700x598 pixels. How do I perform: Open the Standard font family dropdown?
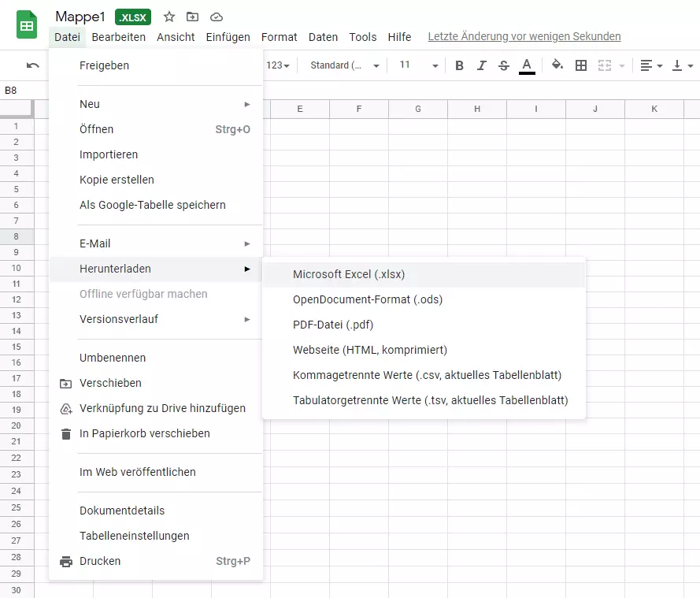(x=345, y=65)
